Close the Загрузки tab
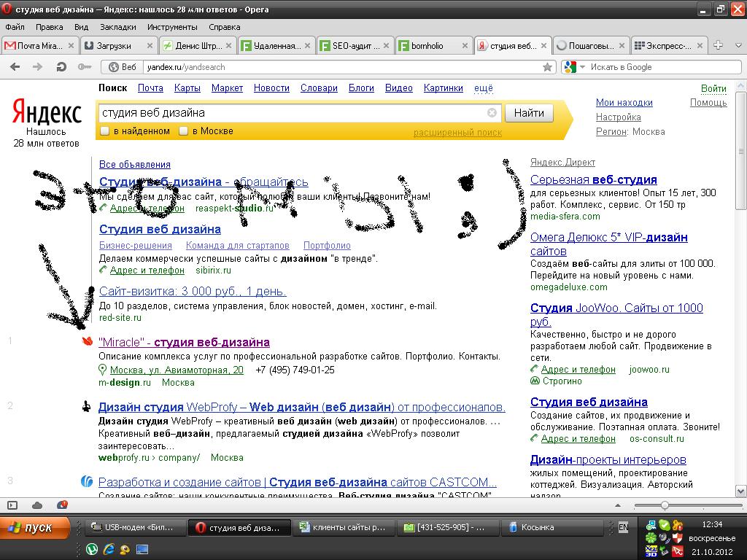Screen dimensions: 747x560 coord(150,46)
